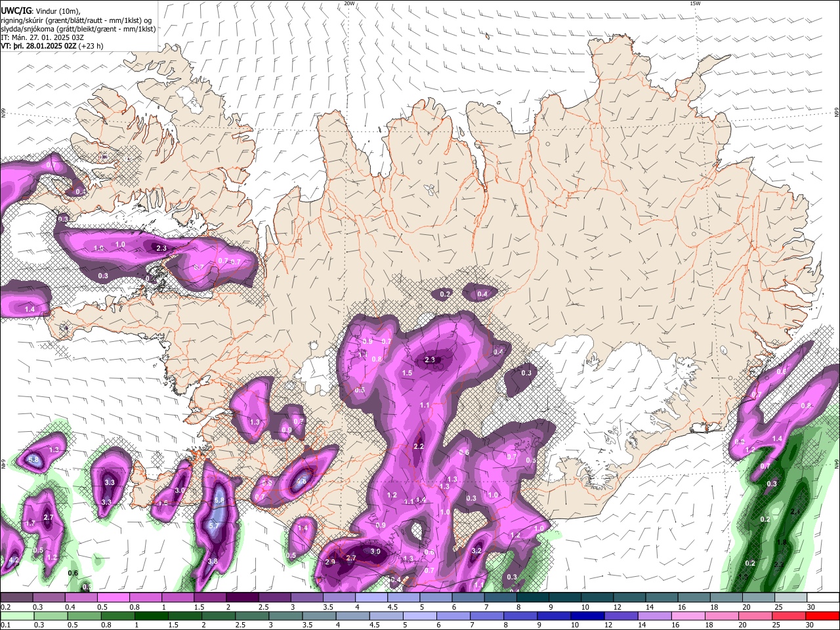
Task: Select the 3.8 precipitation value on the map
Action: (x=213, y=562)
